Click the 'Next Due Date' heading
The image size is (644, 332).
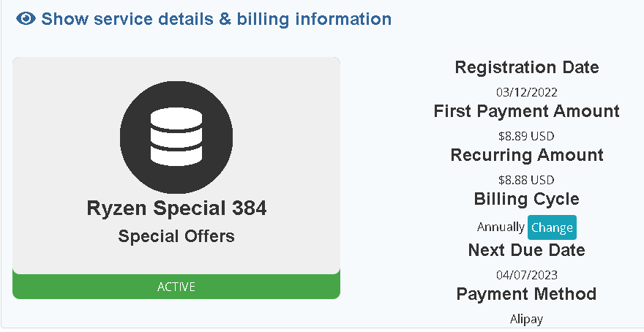coord(527,250)
